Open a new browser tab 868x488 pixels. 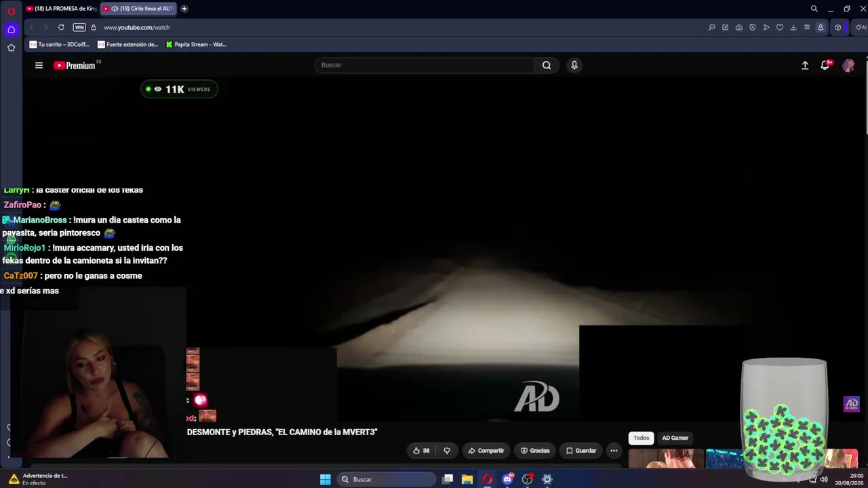184,9
